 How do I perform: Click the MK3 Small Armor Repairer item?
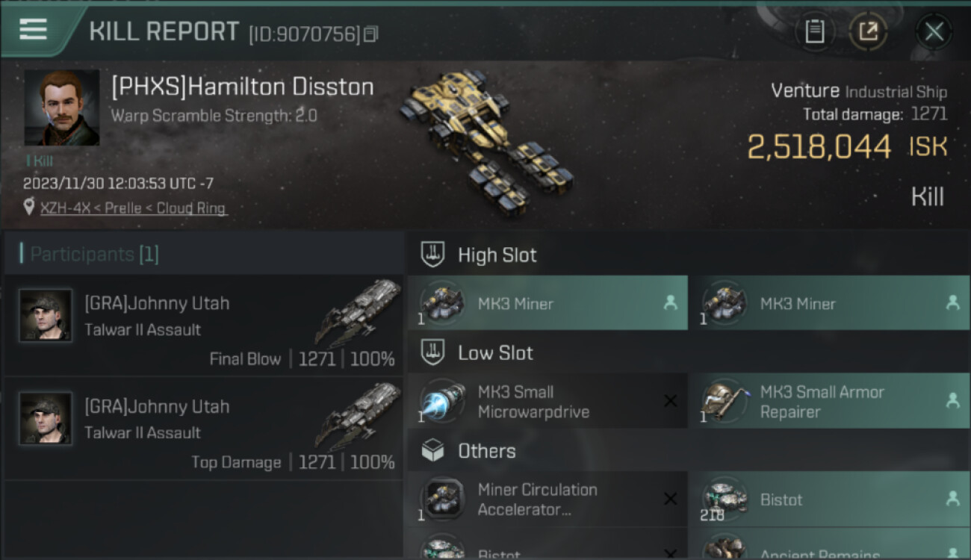pyautogui.click(x=829, y=402)
